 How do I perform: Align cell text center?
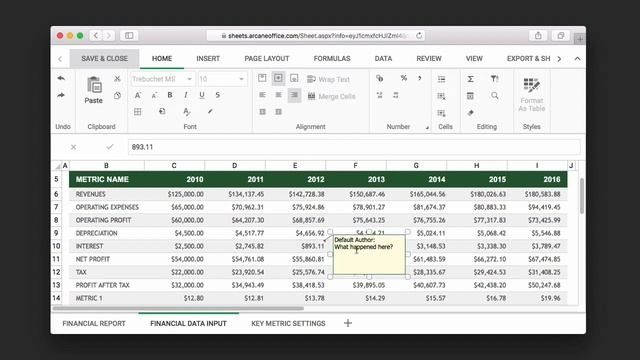click(x=278, y=95)
